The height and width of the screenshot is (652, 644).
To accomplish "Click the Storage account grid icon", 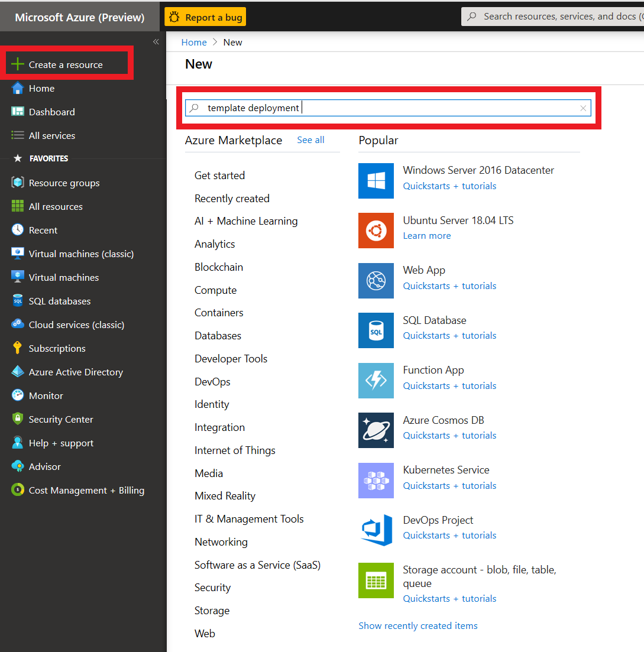I will [x=376, y=580].
